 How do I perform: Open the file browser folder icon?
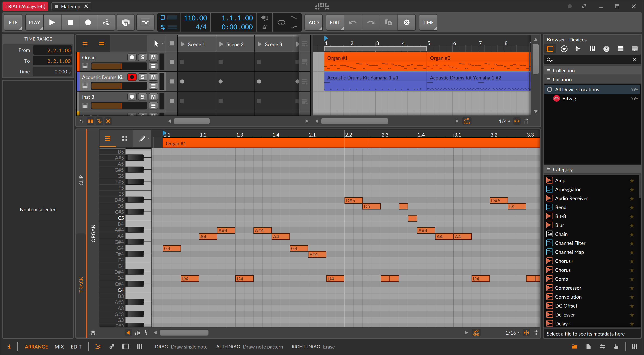click(x=574, y=347)
